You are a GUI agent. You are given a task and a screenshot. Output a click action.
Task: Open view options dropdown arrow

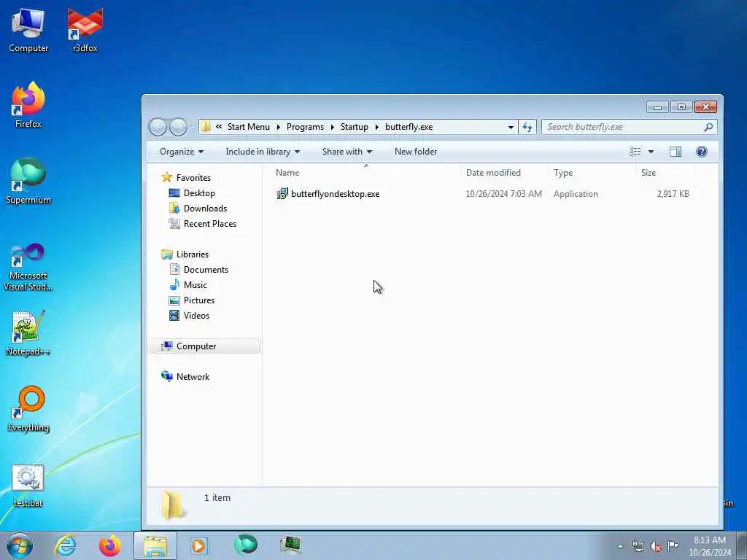[651, 152]
